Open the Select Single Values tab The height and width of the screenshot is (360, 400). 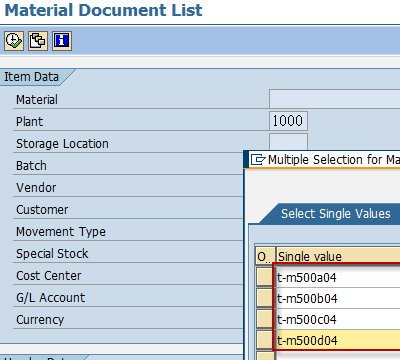pos(335,214)
